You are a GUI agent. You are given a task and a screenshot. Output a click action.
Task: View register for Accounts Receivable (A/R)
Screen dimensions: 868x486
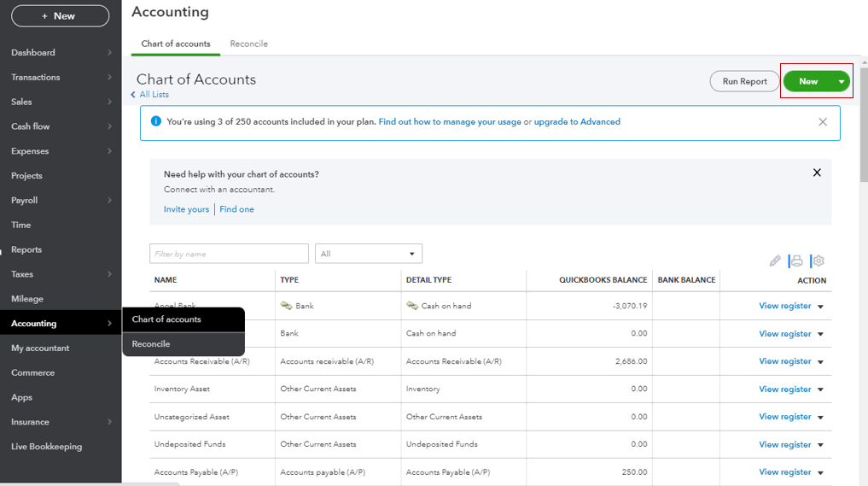coord(784,361)
